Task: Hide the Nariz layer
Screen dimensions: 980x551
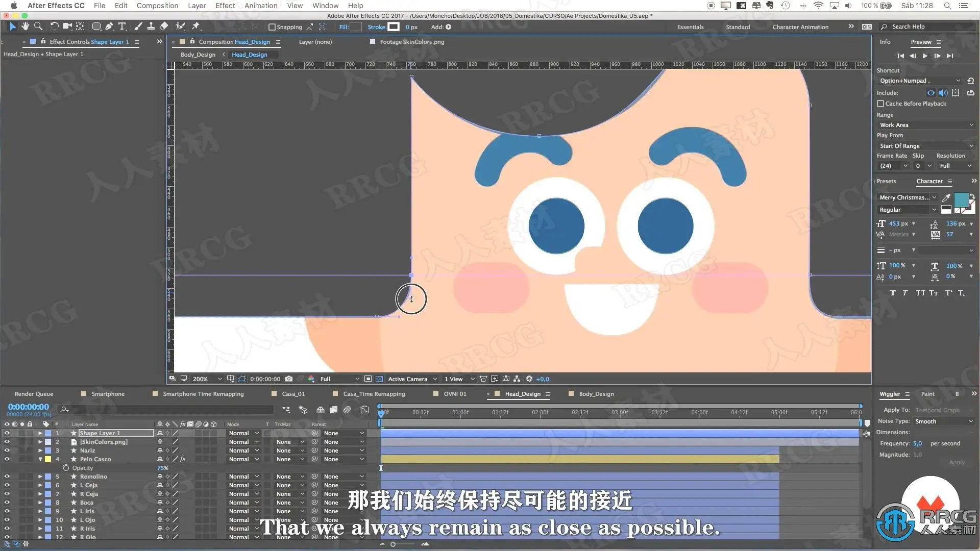Action: click(7, 450)
